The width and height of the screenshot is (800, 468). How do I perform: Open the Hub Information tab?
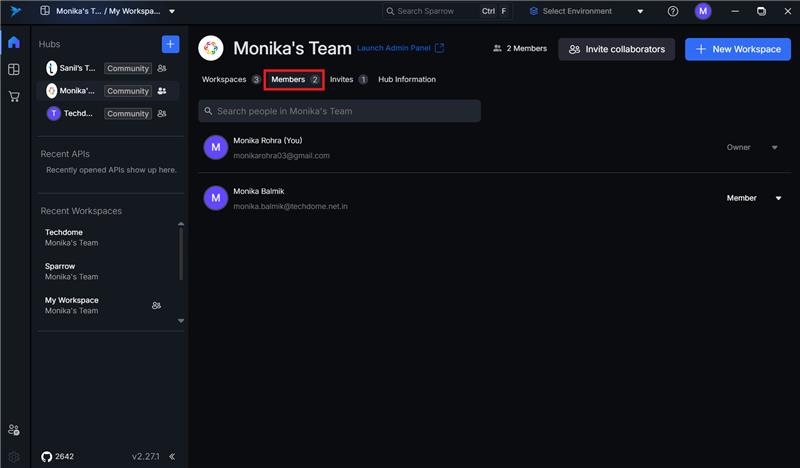pyautogui.click(x=407, y=80)
